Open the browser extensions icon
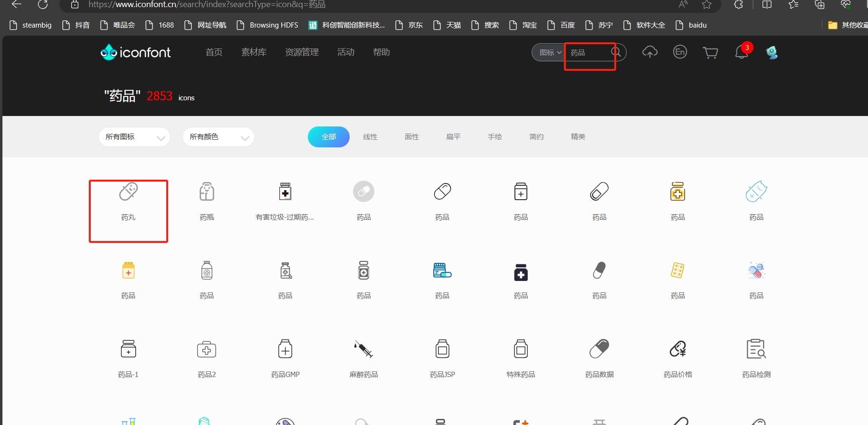 tap(738, 4)
